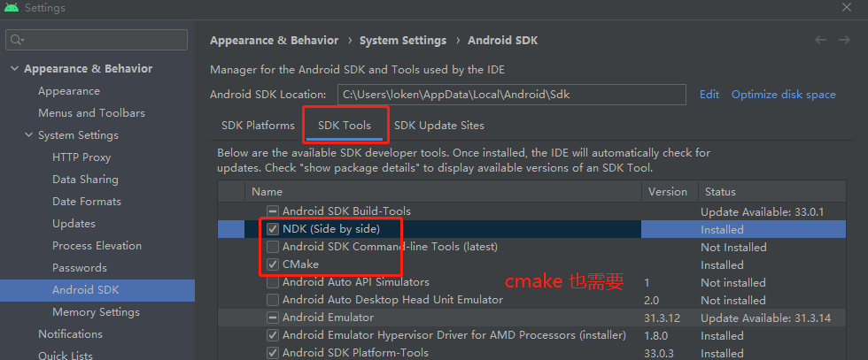This screenshot has height=360, width=868.
Task: Uncheck the CMake checkbox
Action: click(273, 264)
